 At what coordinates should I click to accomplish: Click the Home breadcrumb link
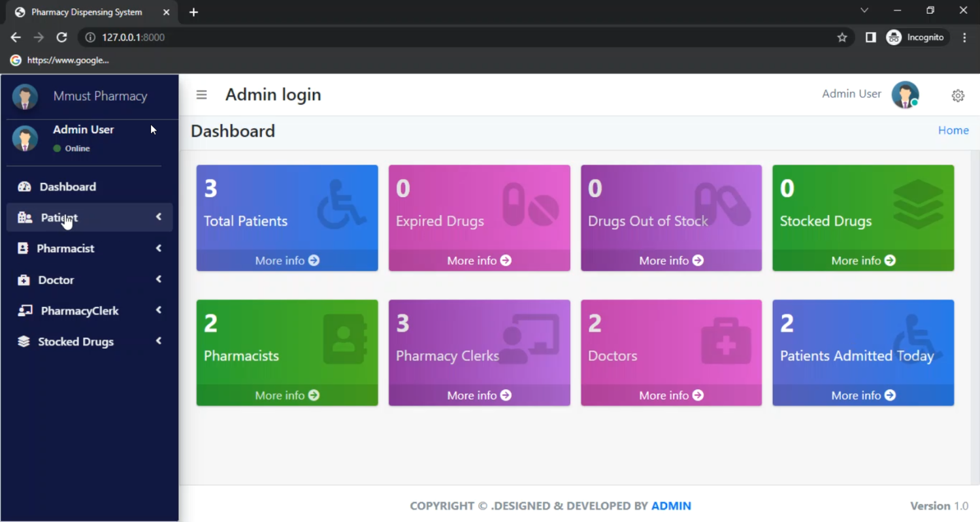[x=953, y=130]
